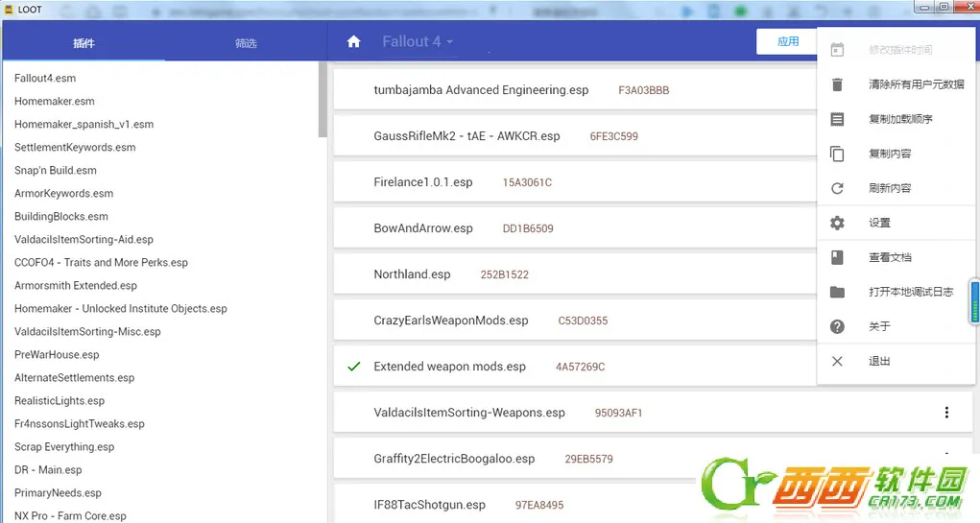Click the X icon to exit LOOT

point(837,361)
